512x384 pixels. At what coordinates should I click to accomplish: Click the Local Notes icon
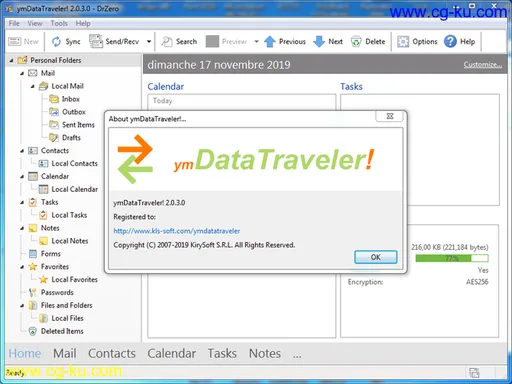(43, 241)
